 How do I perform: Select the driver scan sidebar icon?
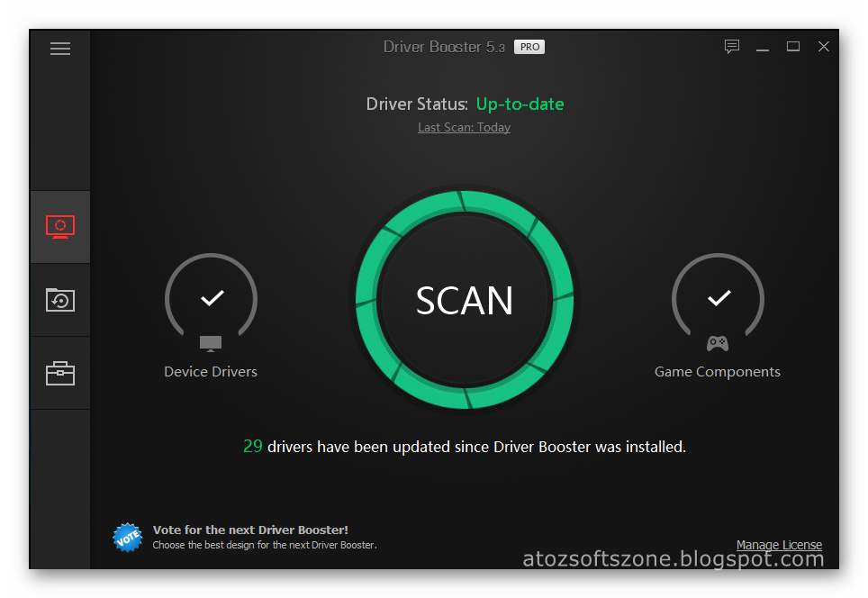coord(60,227)
